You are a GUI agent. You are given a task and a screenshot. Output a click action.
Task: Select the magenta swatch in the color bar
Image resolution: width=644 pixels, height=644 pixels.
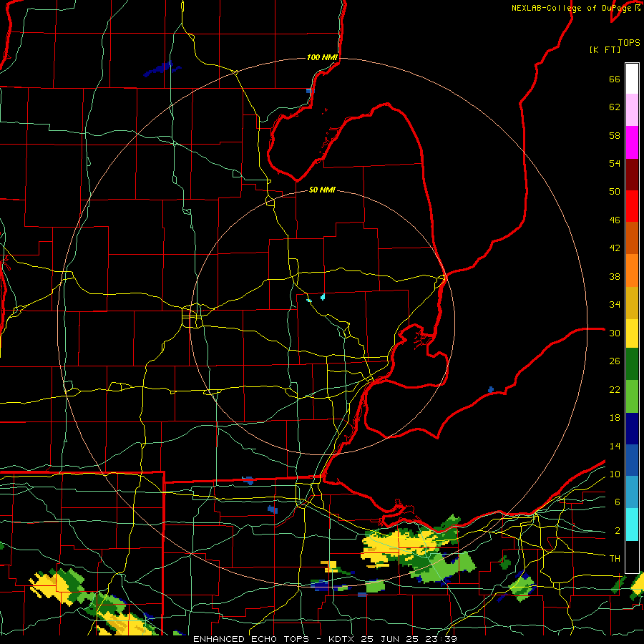tap(632, 142)
